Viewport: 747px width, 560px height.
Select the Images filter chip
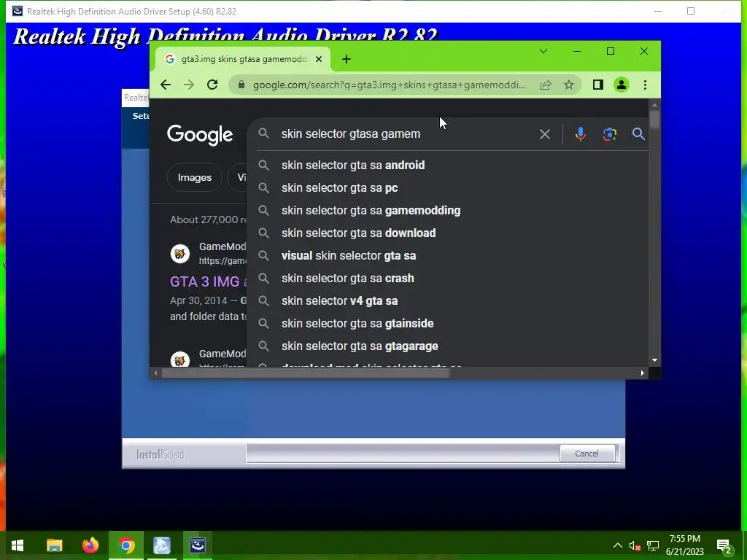194,178
